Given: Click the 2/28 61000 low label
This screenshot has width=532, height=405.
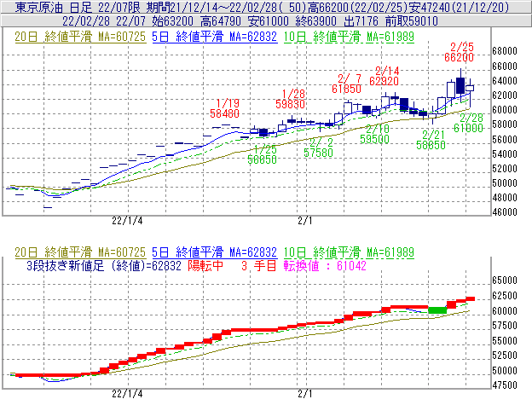Looking at the screenshot, I should click(469, 123).
